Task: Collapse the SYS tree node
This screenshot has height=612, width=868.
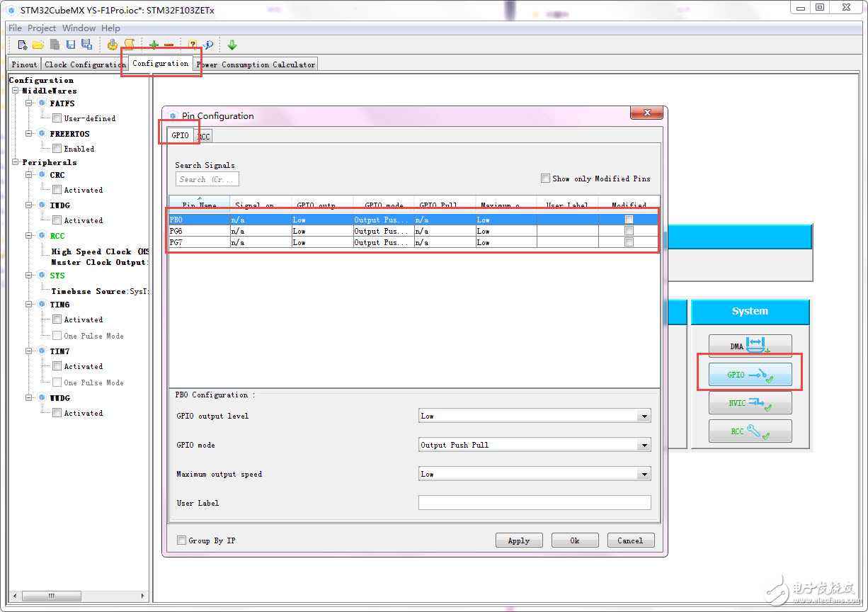Action: (30, 276)
